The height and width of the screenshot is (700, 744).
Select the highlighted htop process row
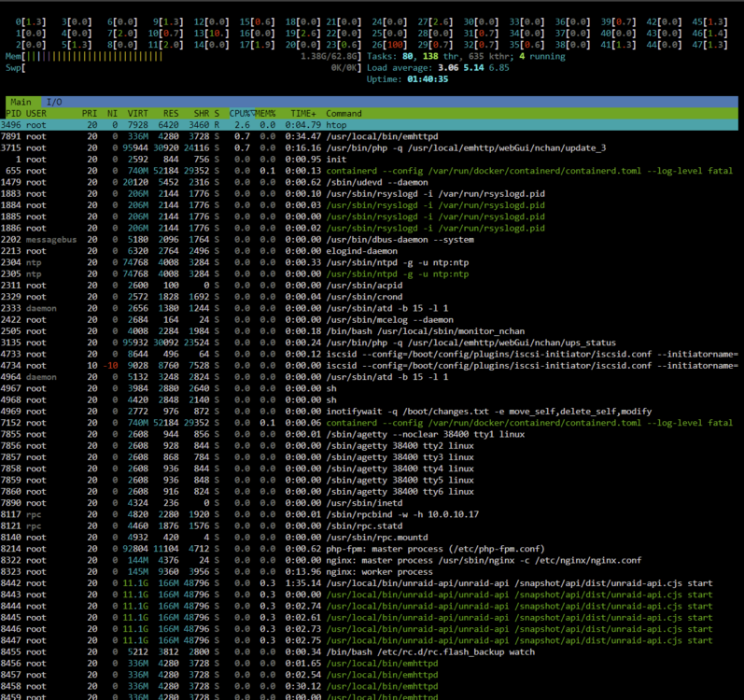tap(369, 125)
